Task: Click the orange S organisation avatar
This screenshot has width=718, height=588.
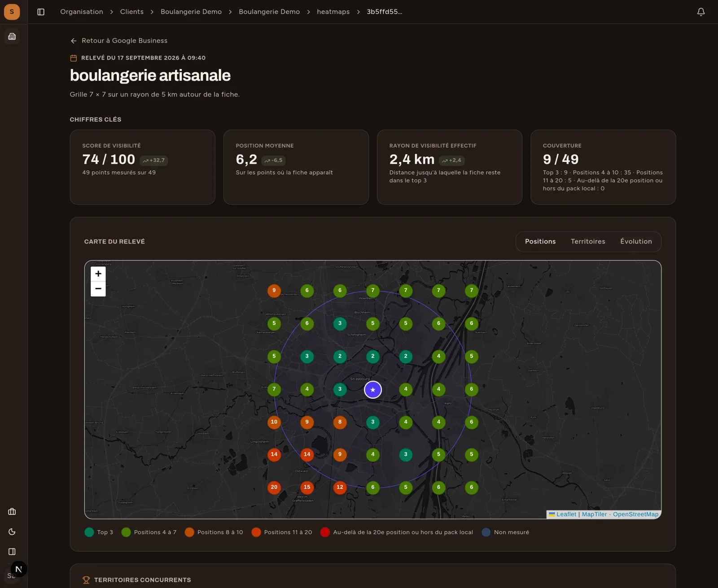Action: (12, 12)
